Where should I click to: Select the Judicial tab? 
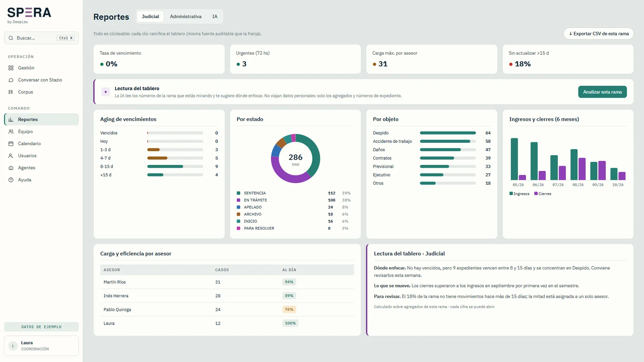(x=150, y=16)
